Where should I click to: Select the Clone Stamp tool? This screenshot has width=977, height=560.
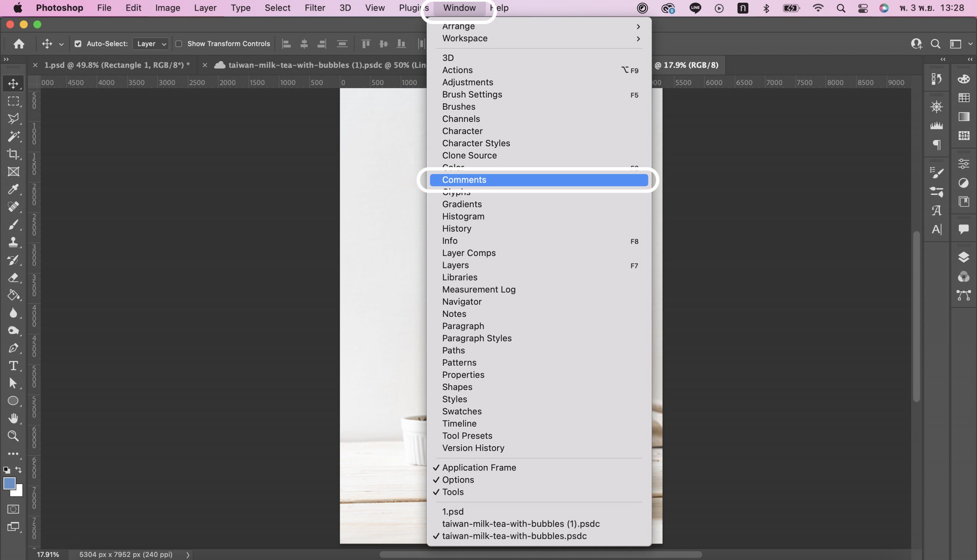tap(13, 242)
